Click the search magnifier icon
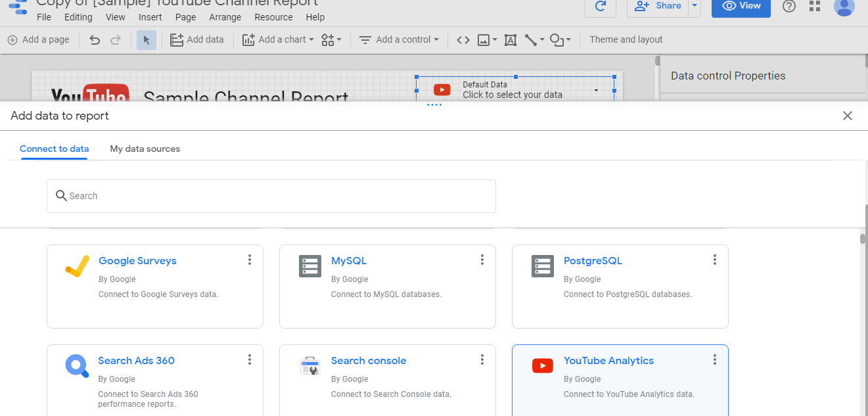Image resolution: width=868 pixels, height=416 pixels. click(x=61, y=196)
